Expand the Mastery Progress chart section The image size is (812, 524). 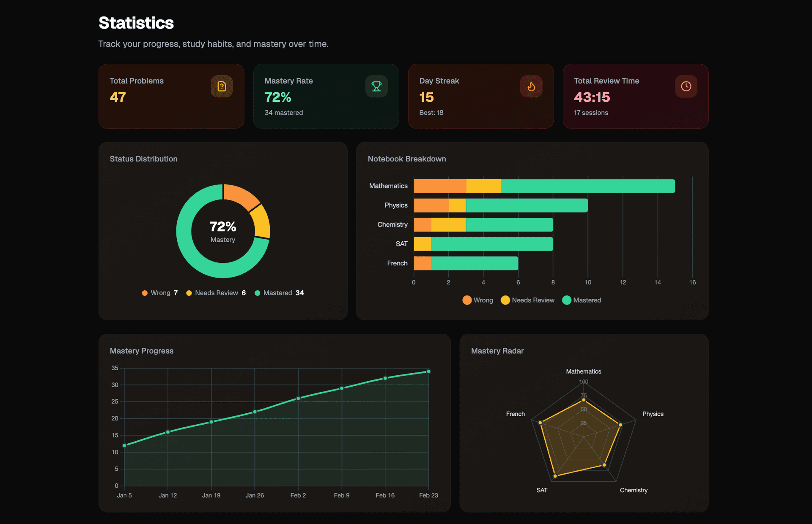(x=142, y=351)
